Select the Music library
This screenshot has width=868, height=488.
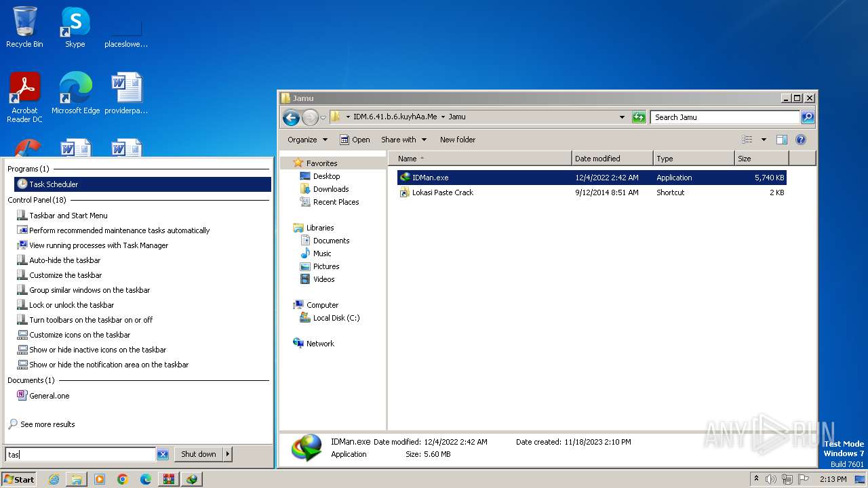coord(315,253)
